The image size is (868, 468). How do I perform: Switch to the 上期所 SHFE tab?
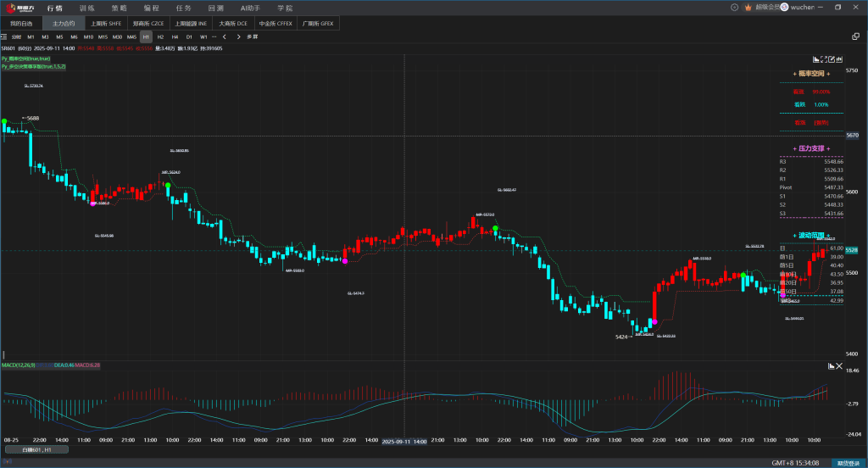point(103,24)
